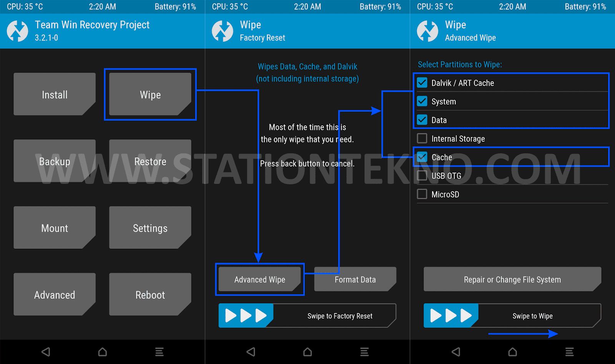Tap 'Wipes Data, Cache, and Dalvik' text
The width and height of the screenshot is (615, 364).
307,66
